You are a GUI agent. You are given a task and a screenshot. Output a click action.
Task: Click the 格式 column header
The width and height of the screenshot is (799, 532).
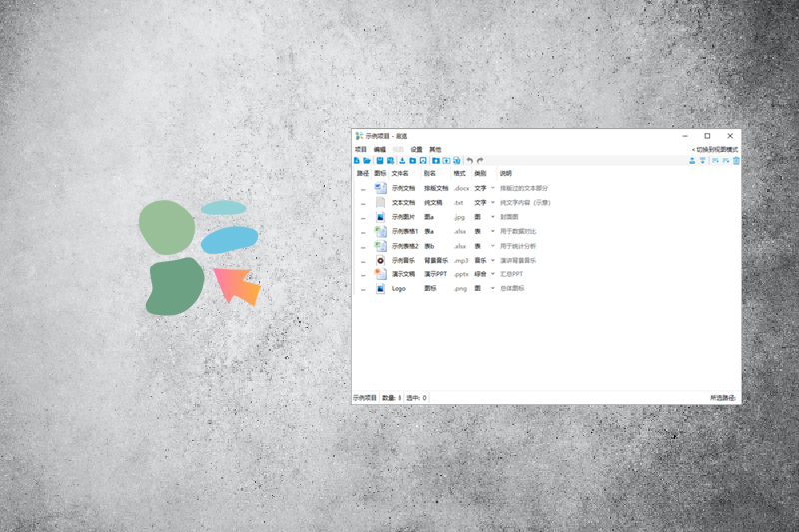pos(460,173)
